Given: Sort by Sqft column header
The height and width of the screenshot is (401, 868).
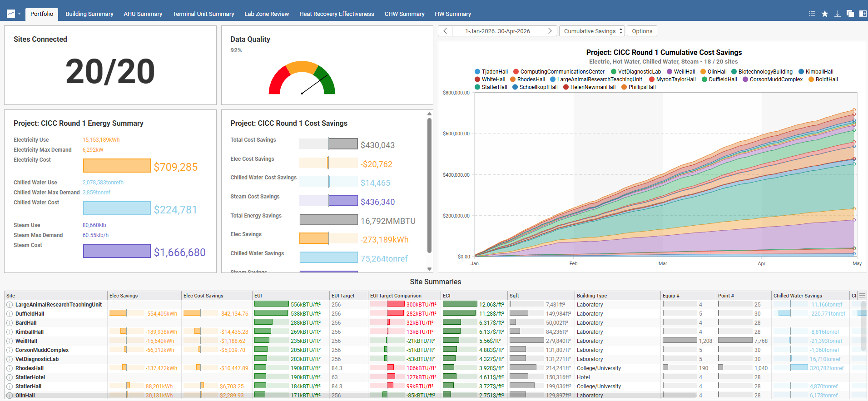Looking at the screenshot, I should click(541, 296).
